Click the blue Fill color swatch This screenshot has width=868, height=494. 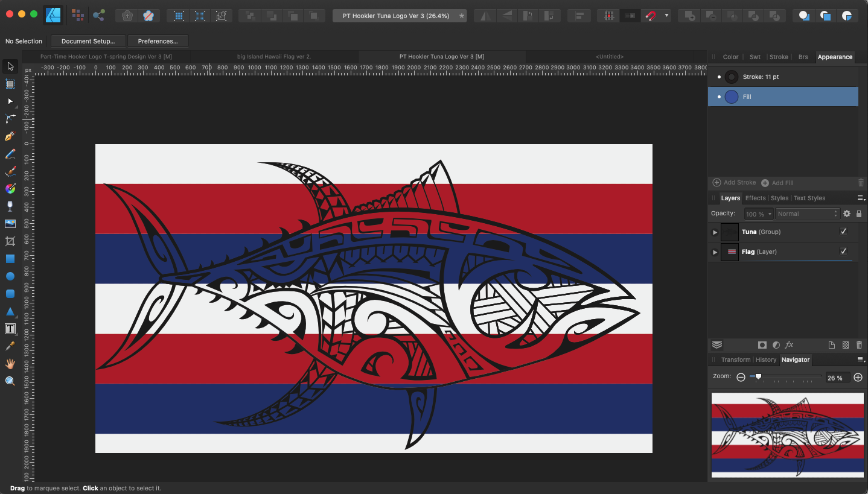[732, 97]
